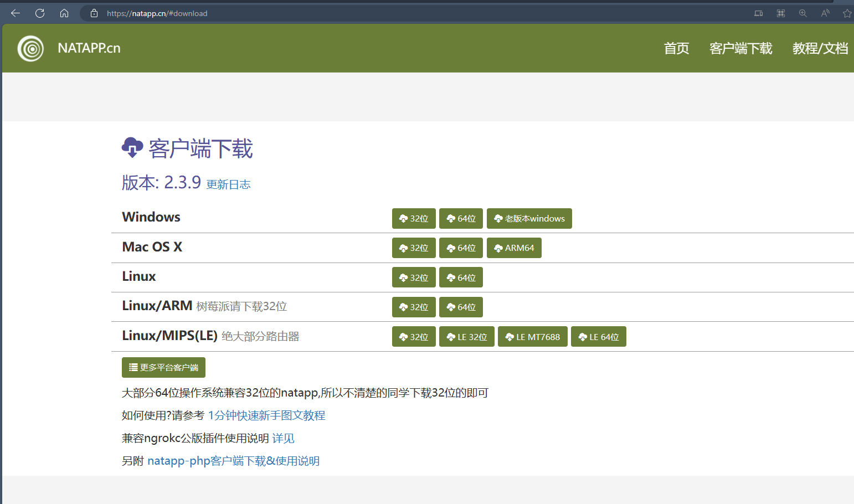Download Linux/ARM 64位 client
854x504 pixels.
click(x=461, y=307)
